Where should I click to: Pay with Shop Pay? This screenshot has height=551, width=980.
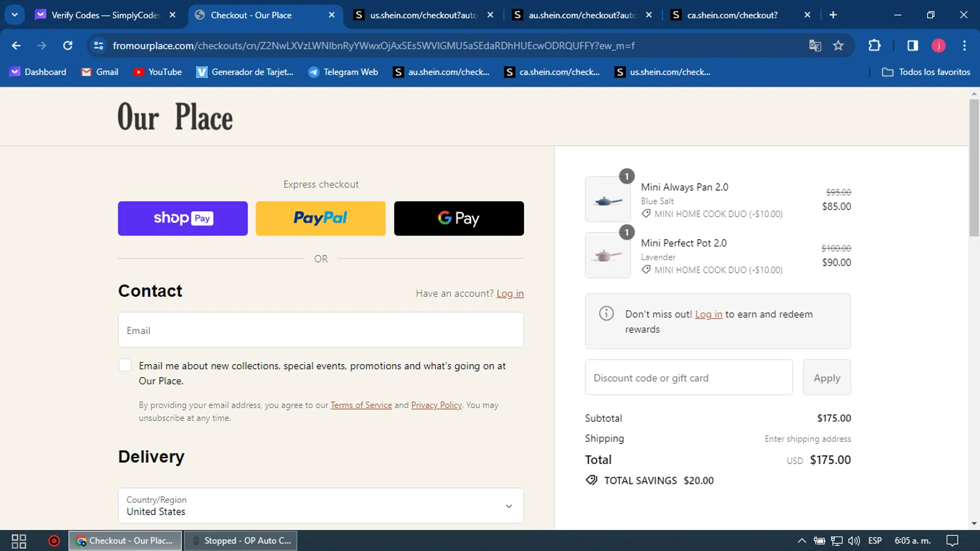(x=183, y=218)
